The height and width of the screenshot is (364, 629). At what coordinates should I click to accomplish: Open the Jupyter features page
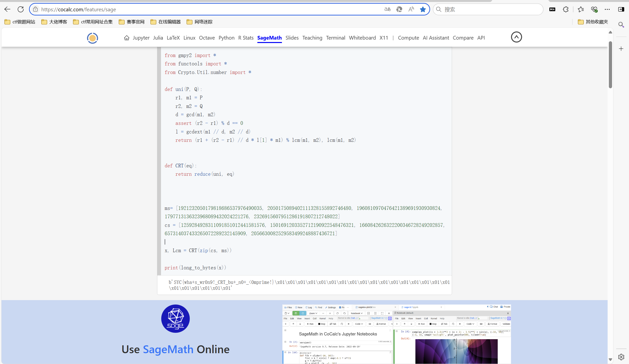coord(141,38)
